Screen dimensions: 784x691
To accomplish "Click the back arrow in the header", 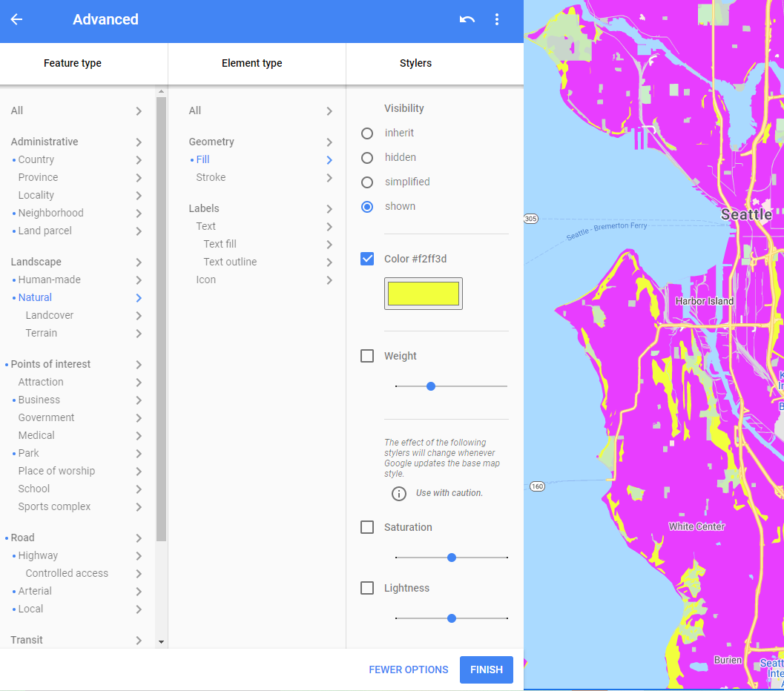I will [x=16, y=19].
